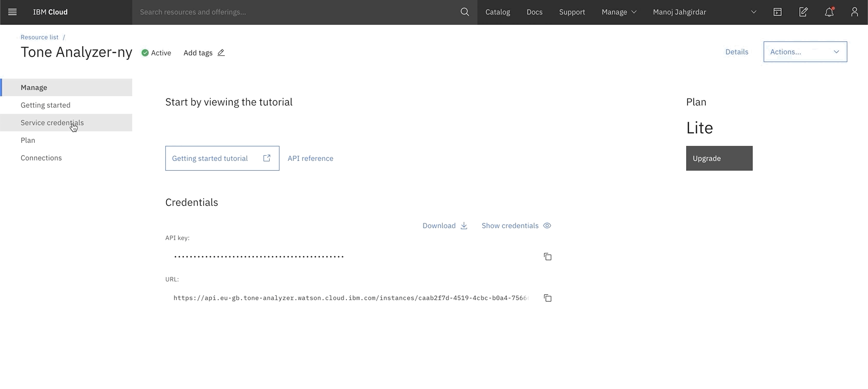Screen dimensions: 868x389
Task: Expand the Manage dropdown in header
Action: (x=619, y=12)
